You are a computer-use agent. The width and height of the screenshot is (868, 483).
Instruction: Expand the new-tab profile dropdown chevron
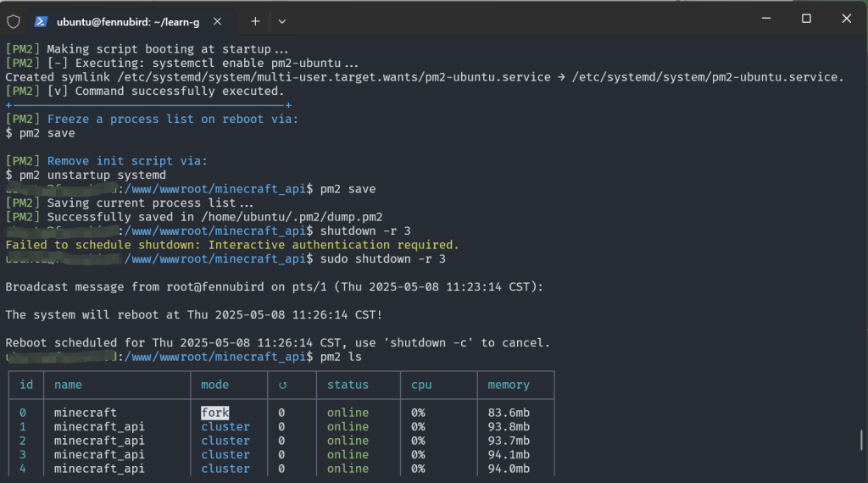point(281,21)
